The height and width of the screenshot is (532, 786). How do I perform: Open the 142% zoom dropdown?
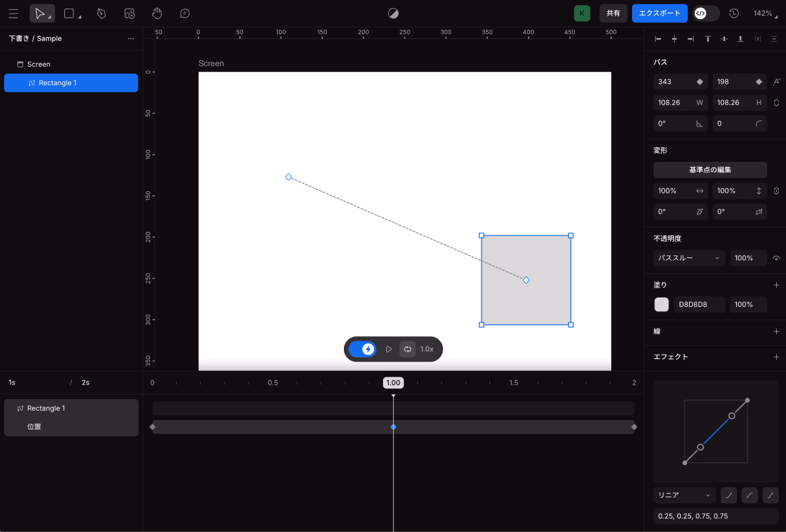click(764, 13)
